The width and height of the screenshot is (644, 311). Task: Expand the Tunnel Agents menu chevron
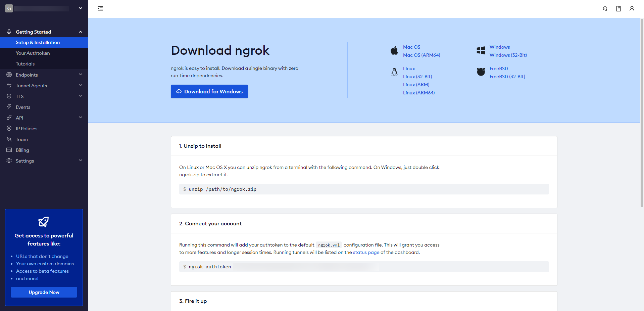coord(81,85)
